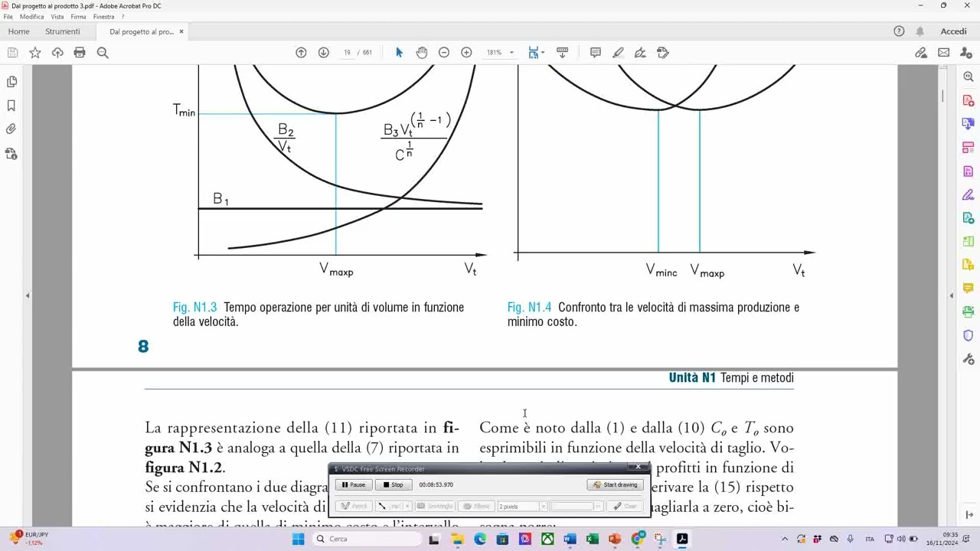The image size is (980, 551).
Task: Share a link to the file
Action: (921, 53)
